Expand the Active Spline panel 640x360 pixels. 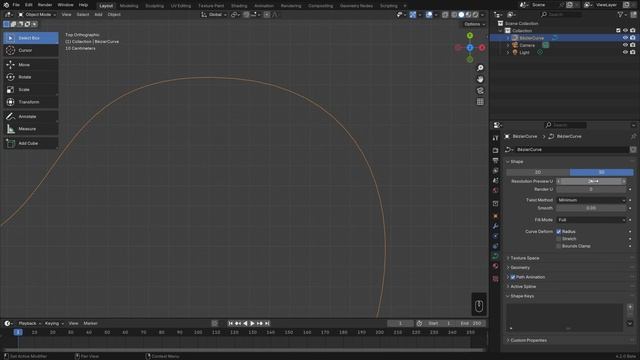tap(523, 287)
